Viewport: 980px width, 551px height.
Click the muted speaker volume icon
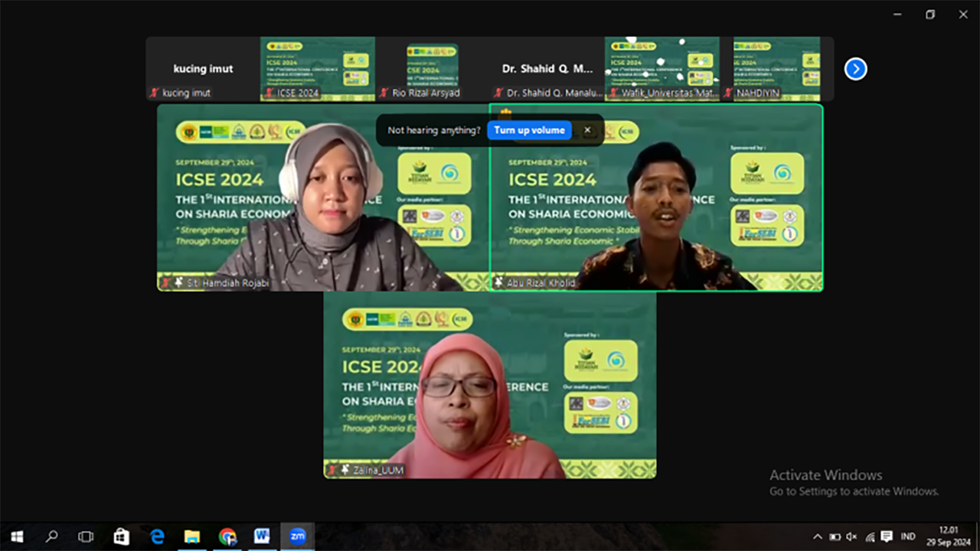tap(851, 536)
